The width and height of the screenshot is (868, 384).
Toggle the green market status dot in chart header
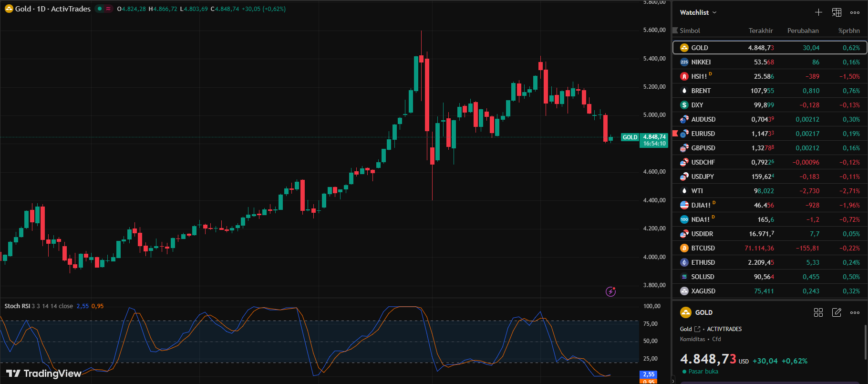pyautogui.click(x=100, y=9)
